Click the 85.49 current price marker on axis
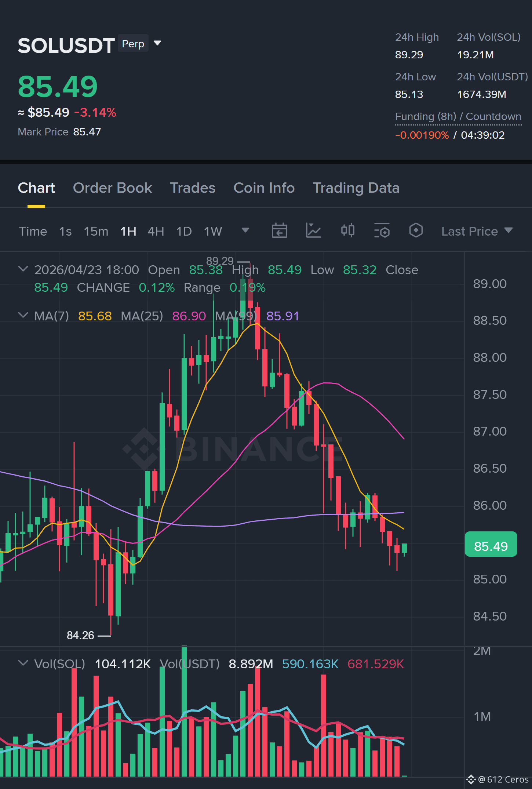The width and height of the screenshot is (532, 789). click(x=491, y=546)
